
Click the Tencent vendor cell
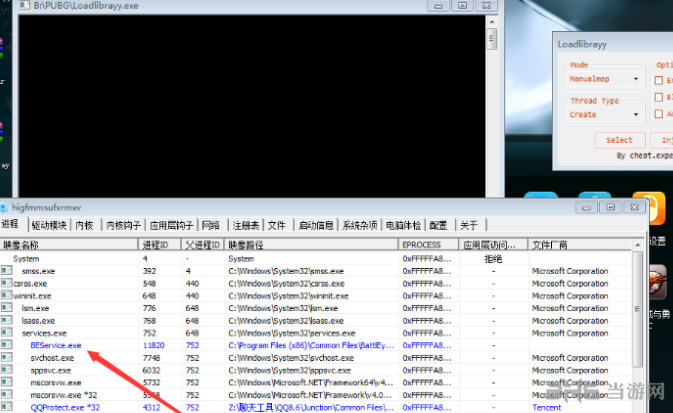[546, 407]
